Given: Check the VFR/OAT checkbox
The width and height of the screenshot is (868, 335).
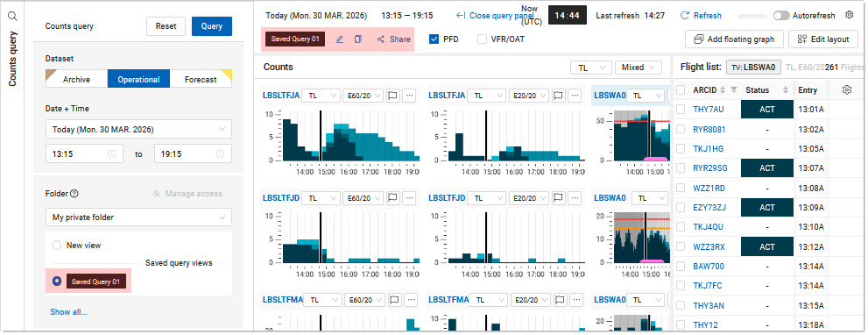Looking at the screenshot, I should pyautogui.click(x=482, y=39).
